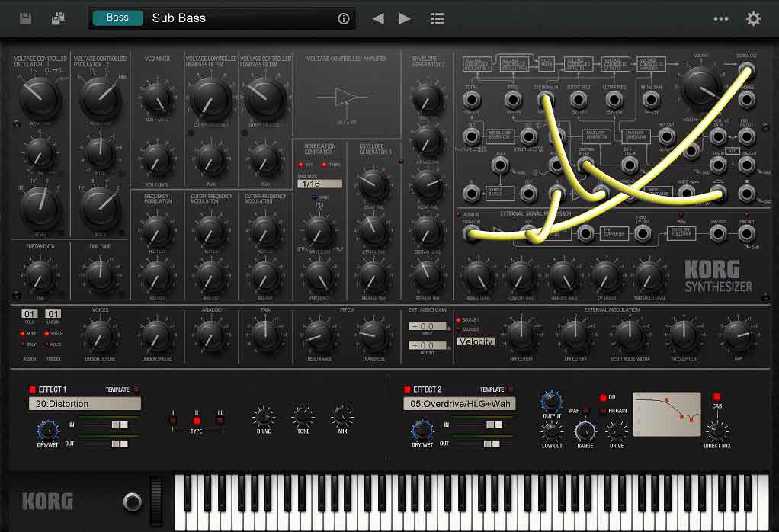Click the Fine Tune knob

[100, 276]
